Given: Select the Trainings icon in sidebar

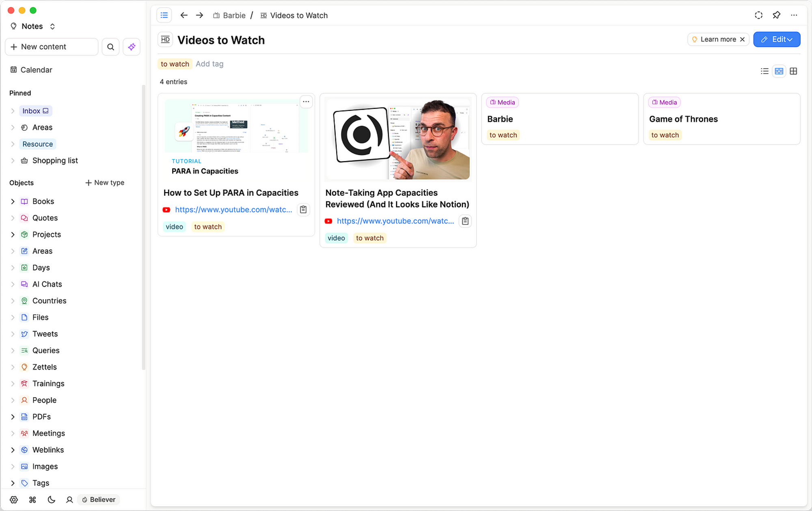Looking at the screenshot, I should pyautogui.click(x=24, y=384).
